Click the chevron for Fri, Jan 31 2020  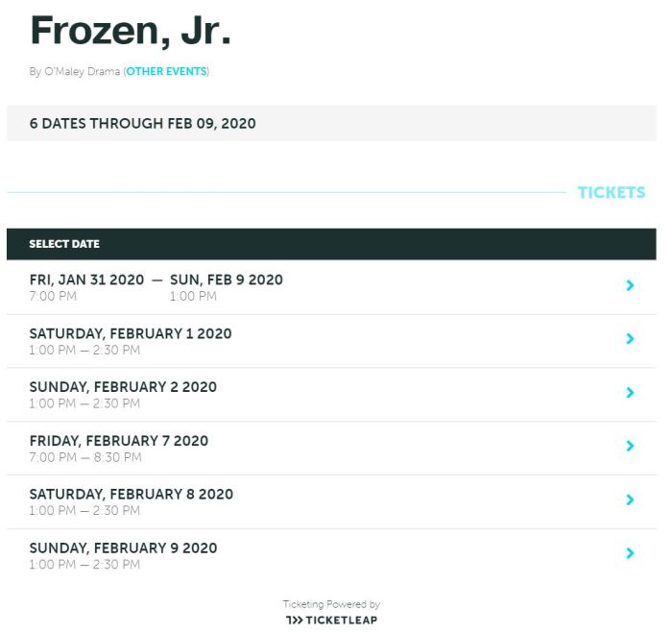(x=630, y=285)
